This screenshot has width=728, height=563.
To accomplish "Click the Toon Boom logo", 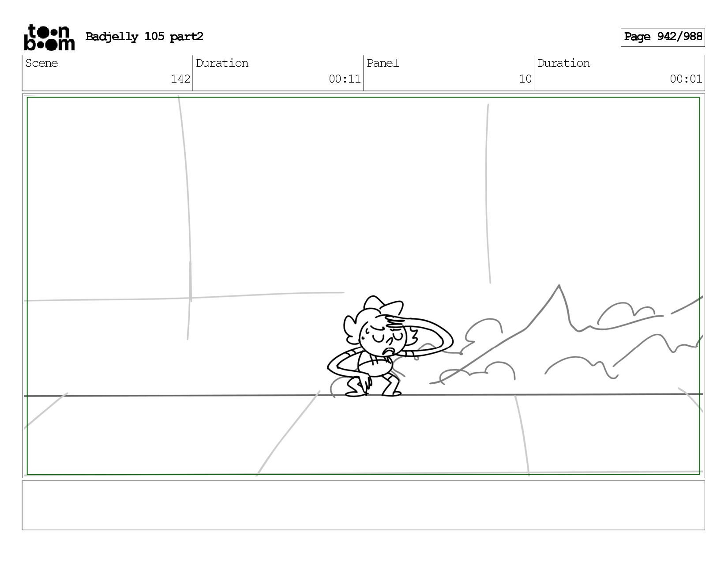I will coord(49,38).
